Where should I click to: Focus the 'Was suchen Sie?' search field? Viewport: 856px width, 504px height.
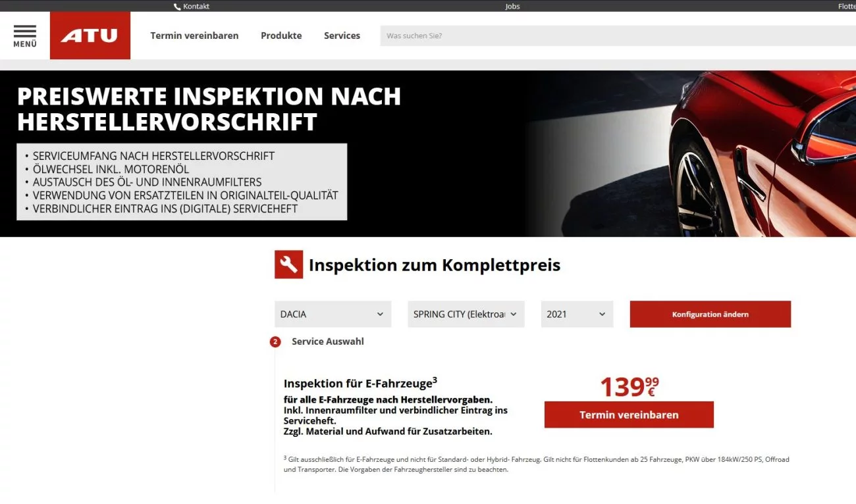pyautogui.click(x=618, y=36)
